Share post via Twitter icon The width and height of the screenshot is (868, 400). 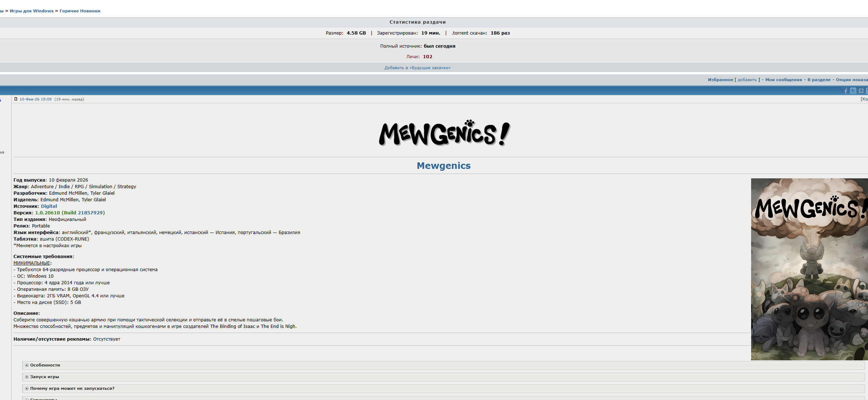pos(853,91)
